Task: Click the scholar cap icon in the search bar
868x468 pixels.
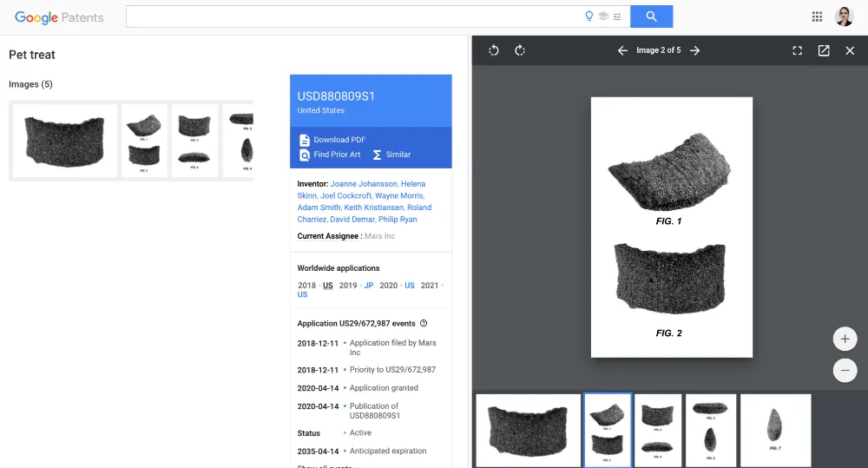Action: tap(603, 16)
